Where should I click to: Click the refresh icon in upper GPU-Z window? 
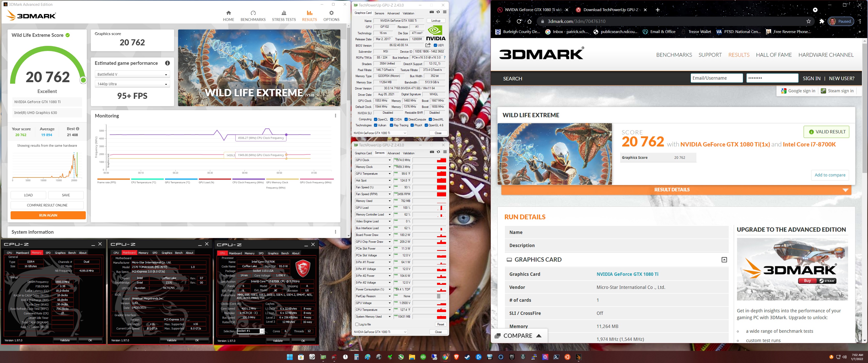tap(438, 12)
